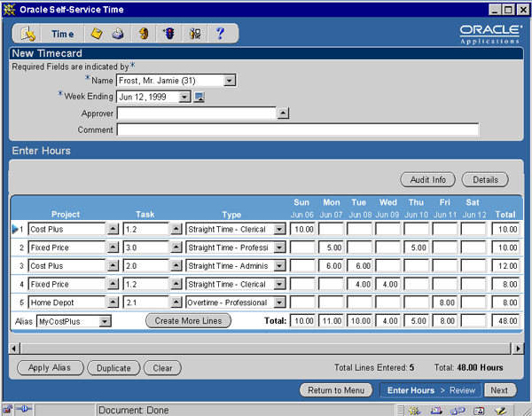Open Project list of values on line 3
Viewport: 532px width, 416px height.
coord(113,266)
